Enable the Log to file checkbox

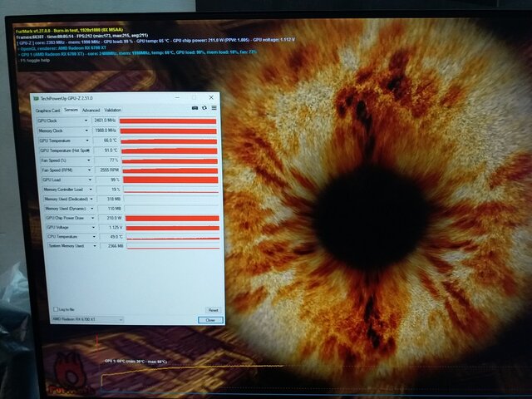(55, 309)
